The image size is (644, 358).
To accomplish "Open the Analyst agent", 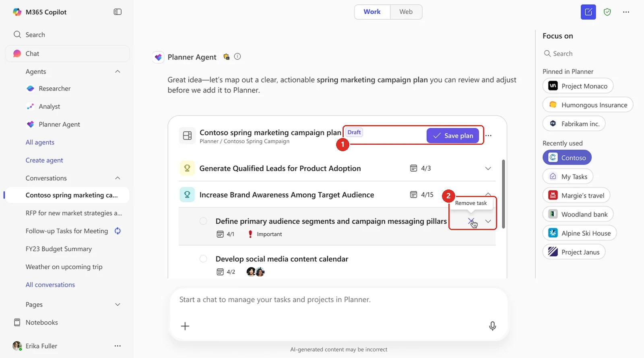I will pos(49,107).
